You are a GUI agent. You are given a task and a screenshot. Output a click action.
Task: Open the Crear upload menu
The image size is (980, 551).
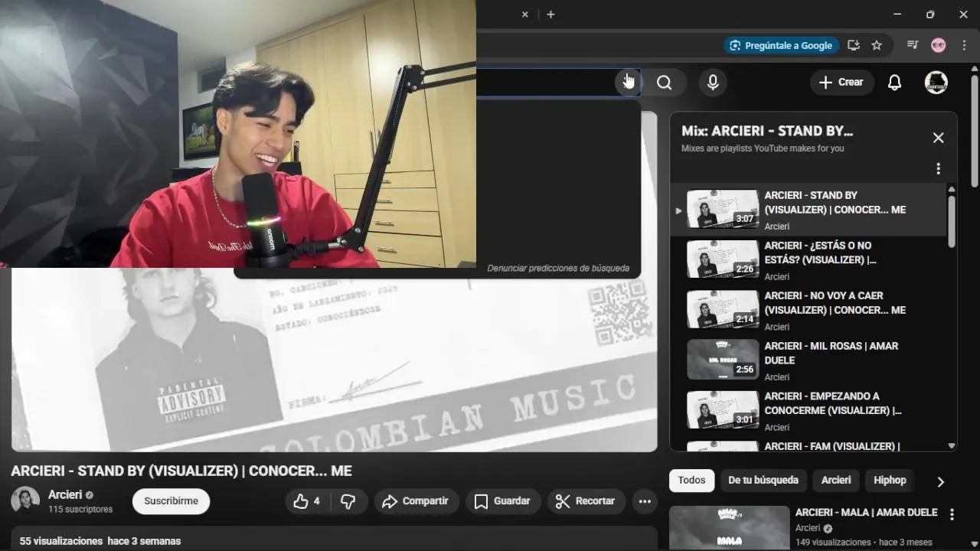(x=842, y=83)
